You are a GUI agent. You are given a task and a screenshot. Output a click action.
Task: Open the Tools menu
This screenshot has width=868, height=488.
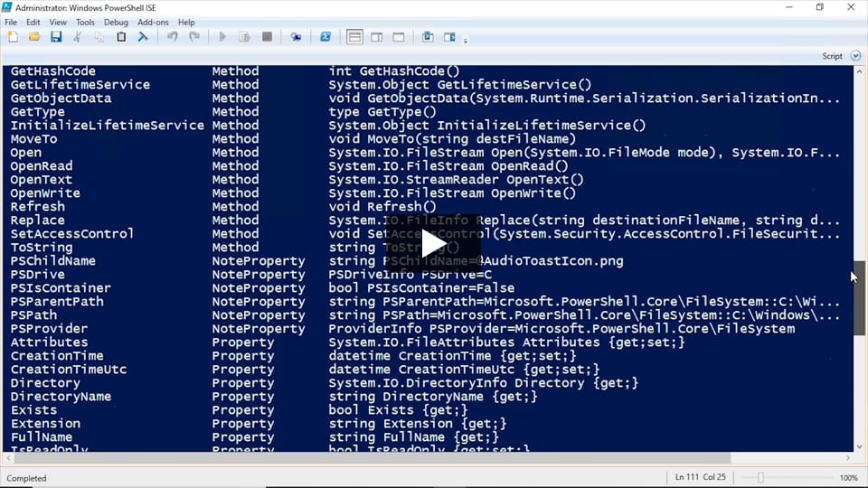[x=85, y=22]
